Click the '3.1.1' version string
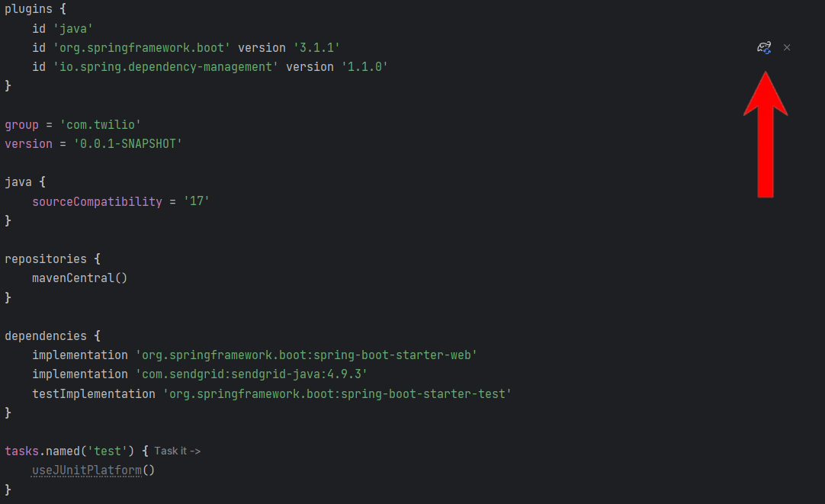825x504 pixels. (x=316, y=48)
